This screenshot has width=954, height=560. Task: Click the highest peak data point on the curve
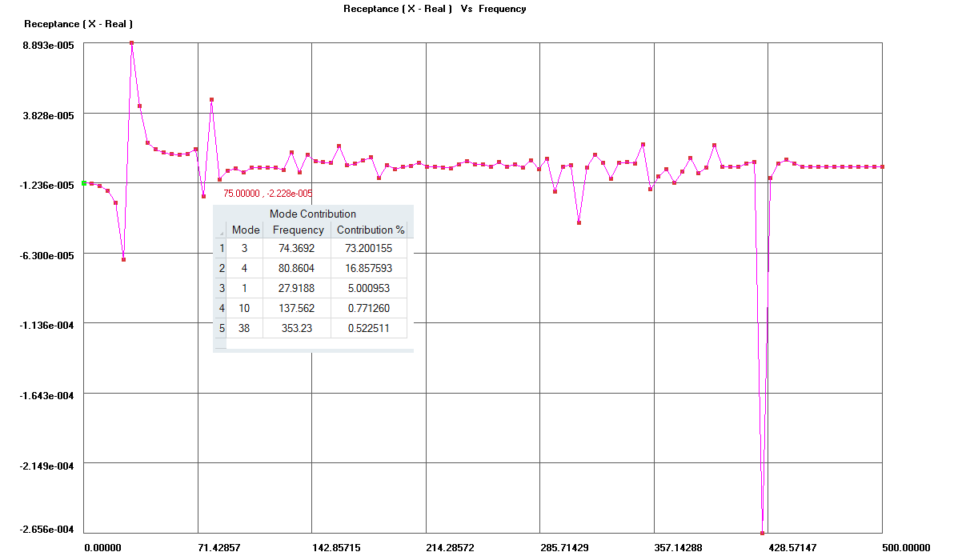click(131, 43)
